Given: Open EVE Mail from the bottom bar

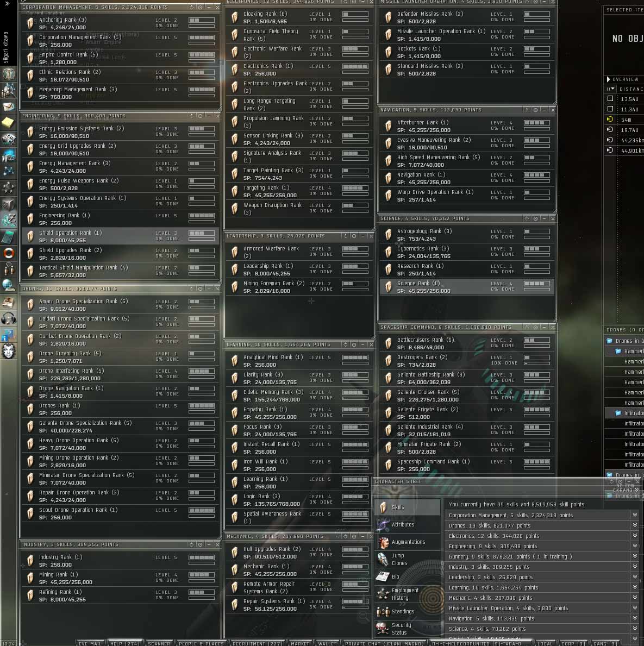Looking at the screenshot, I should (x=90, y=643).
